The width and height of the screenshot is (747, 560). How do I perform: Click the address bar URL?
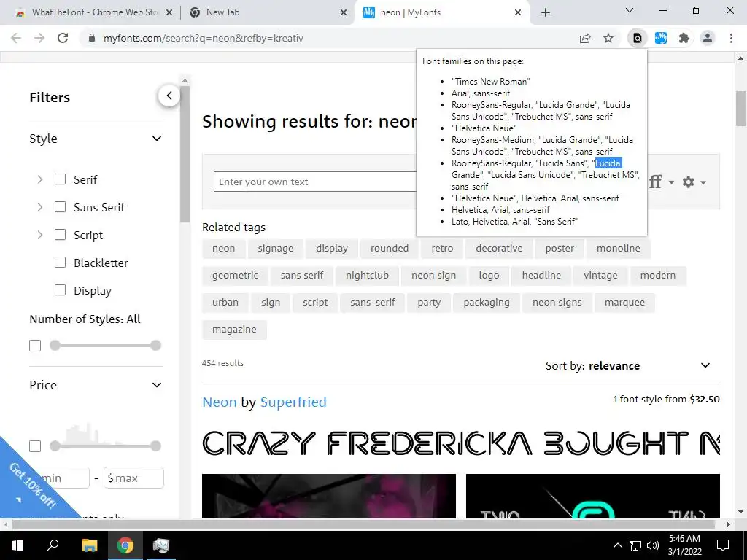[203, 38]
